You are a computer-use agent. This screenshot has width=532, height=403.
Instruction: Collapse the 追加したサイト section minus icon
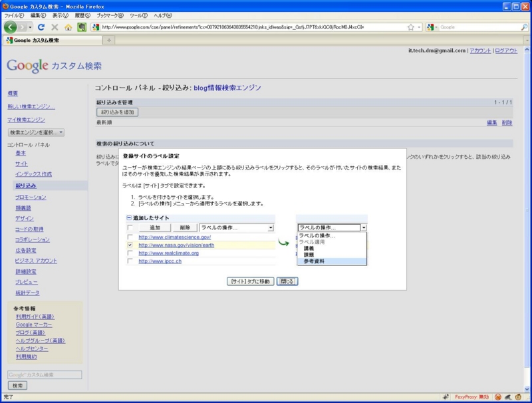point(129,217)
